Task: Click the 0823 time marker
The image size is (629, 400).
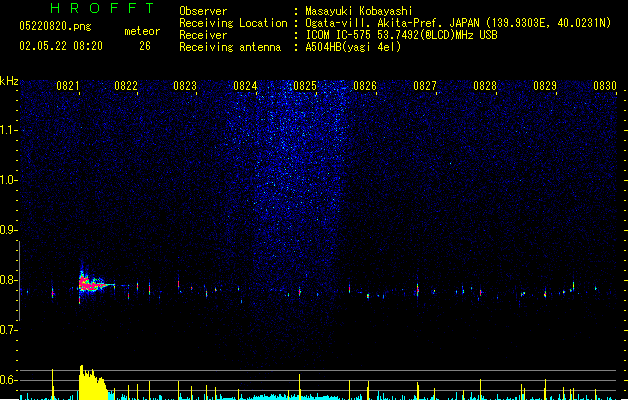Action: [x=185, y=86]
